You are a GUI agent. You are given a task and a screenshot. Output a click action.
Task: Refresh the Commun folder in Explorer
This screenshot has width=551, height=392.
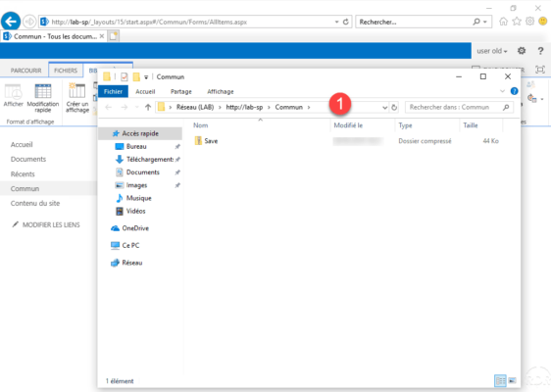coord(394,107)
